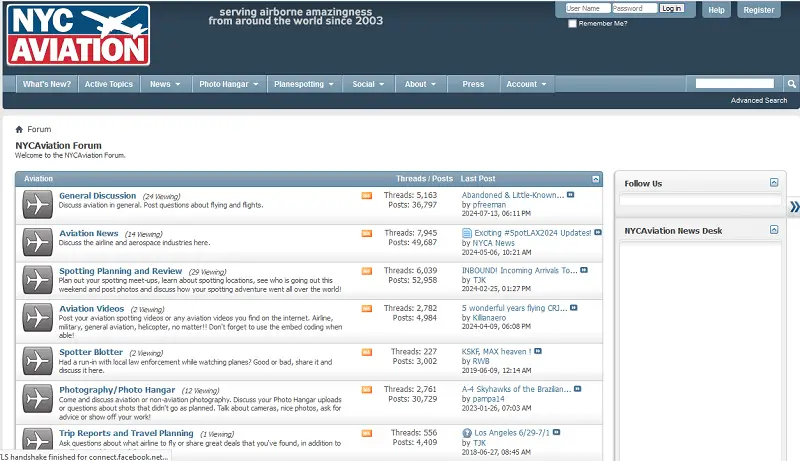This screenshot has width=800, height=461.
Task: Open Trip Reports and Travel Planning link
Action: pos(126,433)
